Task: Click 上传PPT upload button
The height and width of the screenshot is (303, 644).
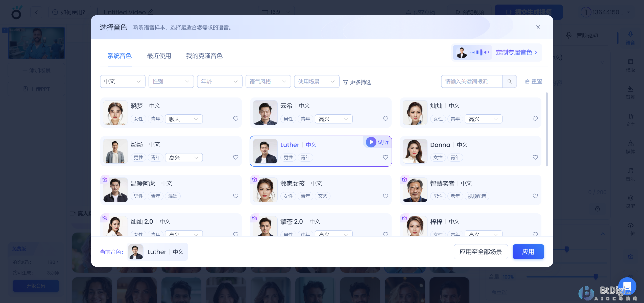Action: tap(36, 89)
